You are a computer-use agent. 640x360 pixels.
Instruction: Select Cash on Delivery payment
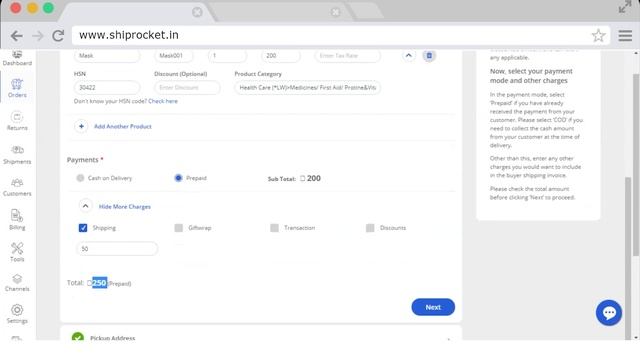[80, 178]
